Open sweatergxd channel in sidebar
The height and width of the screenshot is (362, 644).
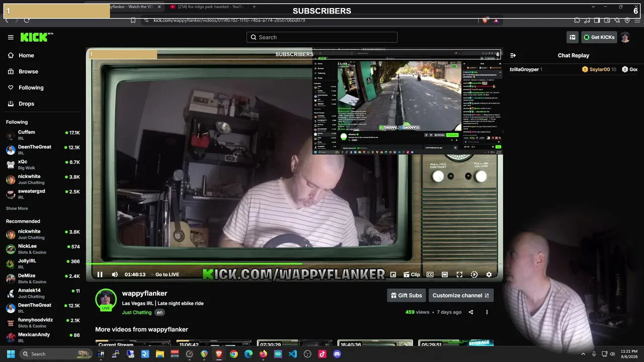point(43,194)
